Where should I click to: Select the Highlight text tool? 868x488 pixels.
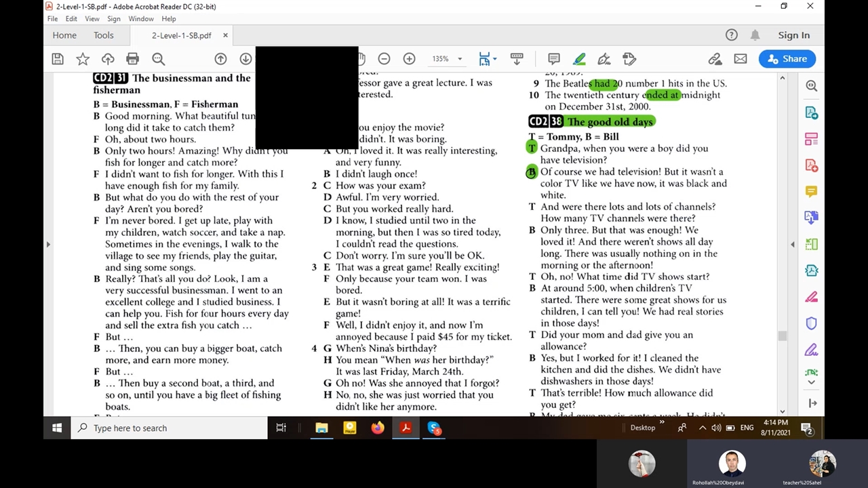tap(579, 59)
